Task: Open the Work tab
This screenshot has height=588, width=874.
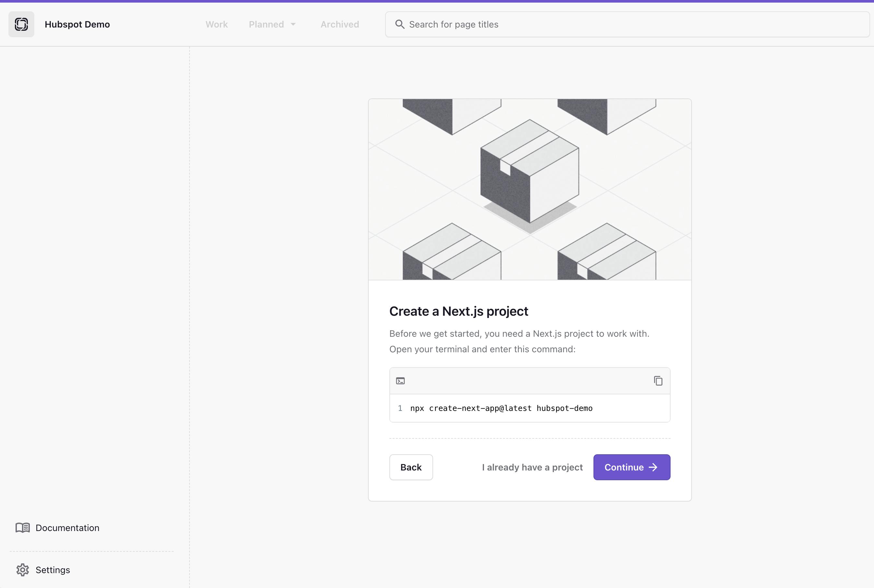Action: tap(216, 24)
